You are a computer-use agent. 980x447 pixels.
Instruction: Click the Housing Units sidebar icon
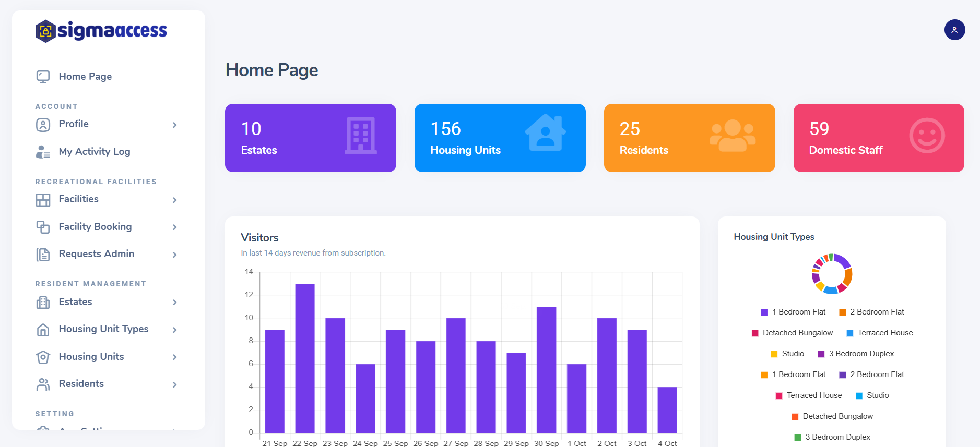pyautogui.click(x=43, y=357)
